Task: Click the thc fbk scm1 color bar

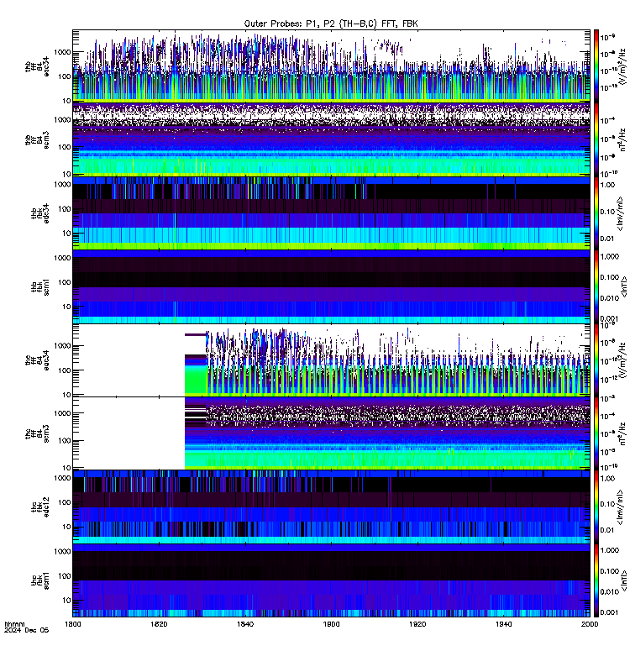Action: [x=596, y=580]
